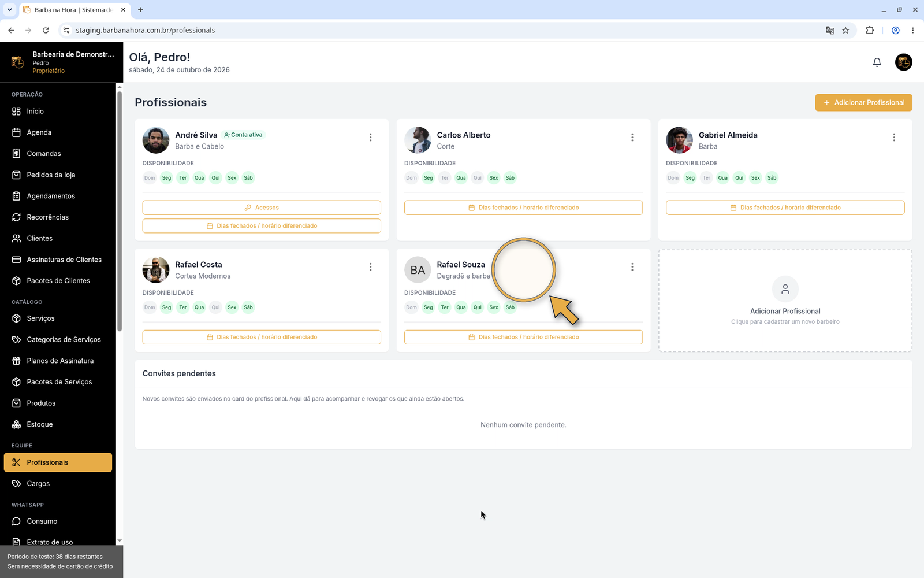
Task: Open André Silva's three-dot options menu
Action: (x=370, y=138)
